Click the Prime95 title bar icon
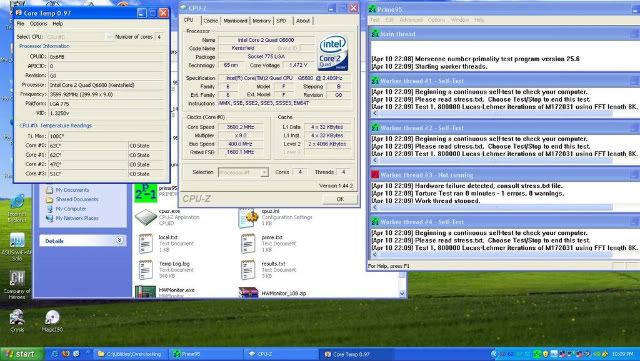640x361 pixels. (372, 9)
